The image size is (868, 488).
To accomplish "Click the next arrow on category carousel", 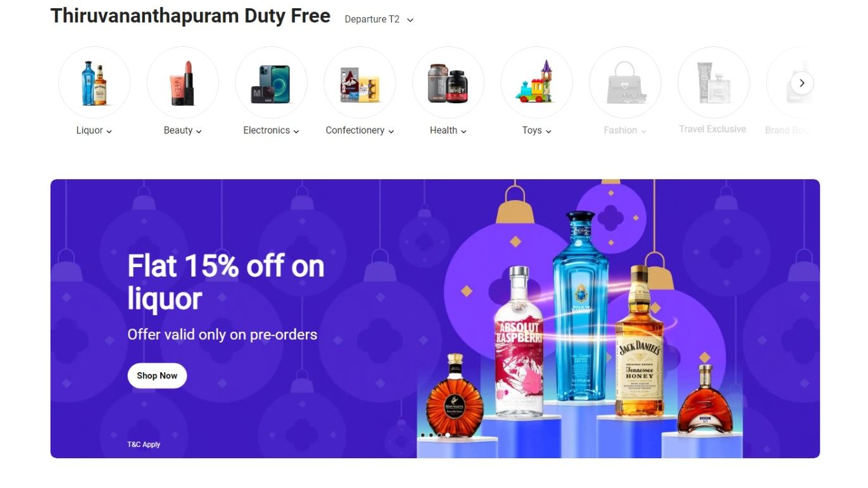I will click(802, 83).
